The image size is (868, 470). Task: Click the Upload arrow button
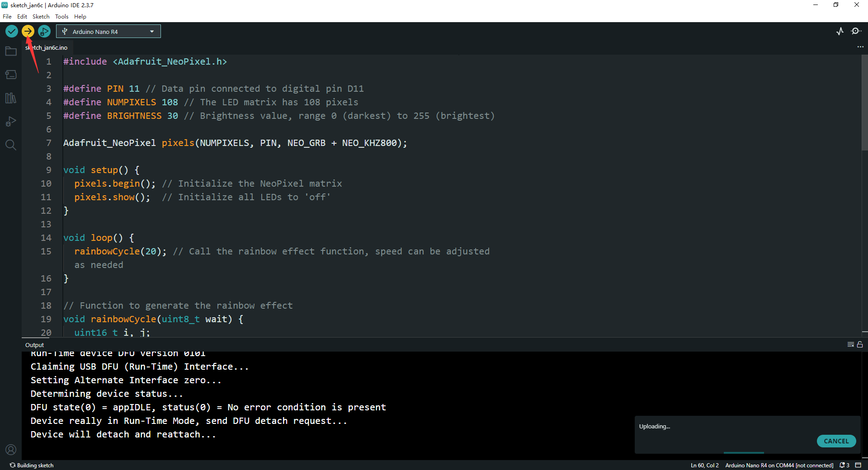28,31
